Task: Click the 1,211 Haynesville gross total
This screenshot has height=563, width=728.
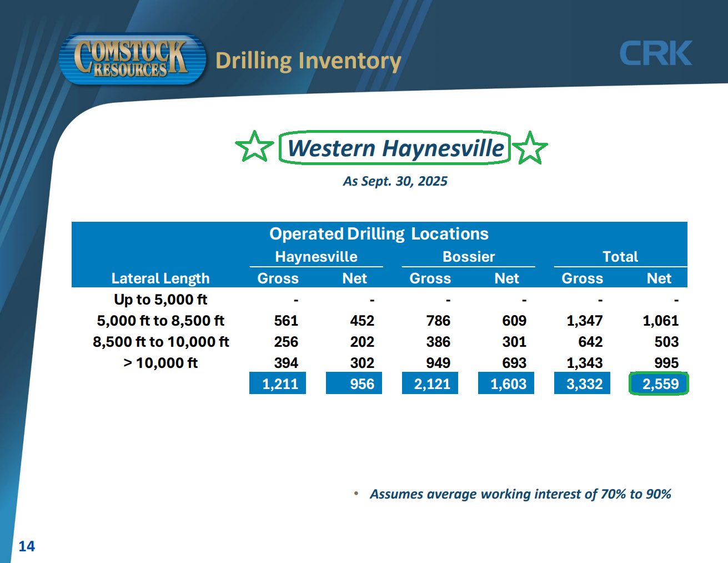Action: coord(278,384)
